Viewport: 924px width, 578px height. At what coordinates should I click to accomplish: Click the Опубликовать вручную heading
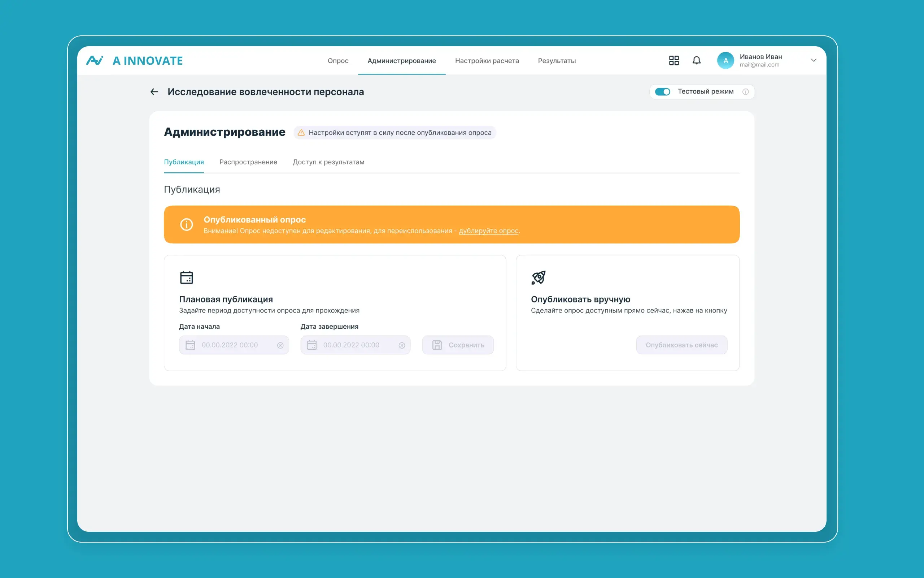580,299
